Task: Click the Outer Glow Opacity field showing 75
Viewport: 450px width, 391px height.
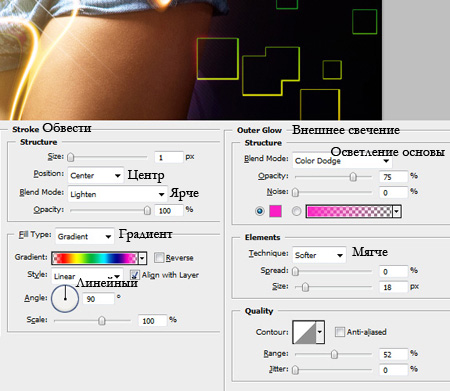Action: point(393,177)
